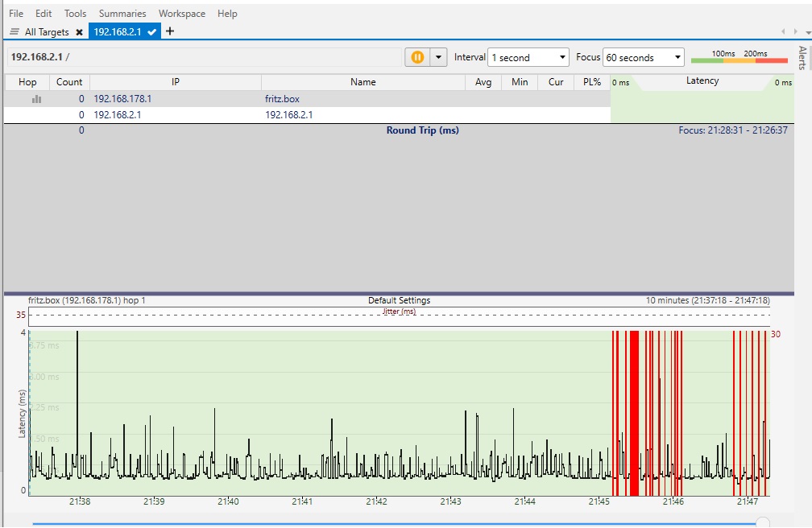Click the timeline slider handle at the bottom
Viewport: 812px width, 528px height.
pos(762,523)
